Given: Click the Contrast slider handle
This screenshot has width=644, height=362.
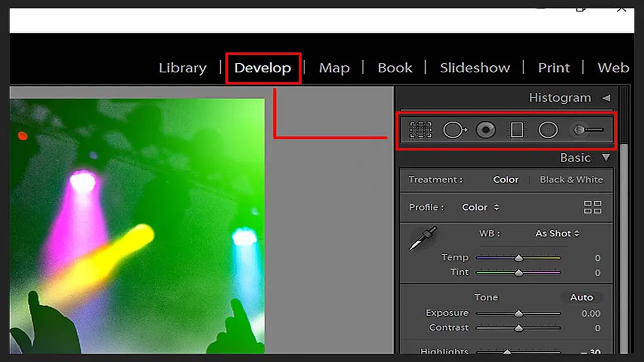Looking at the screenshot, I should tap(519, 328).
